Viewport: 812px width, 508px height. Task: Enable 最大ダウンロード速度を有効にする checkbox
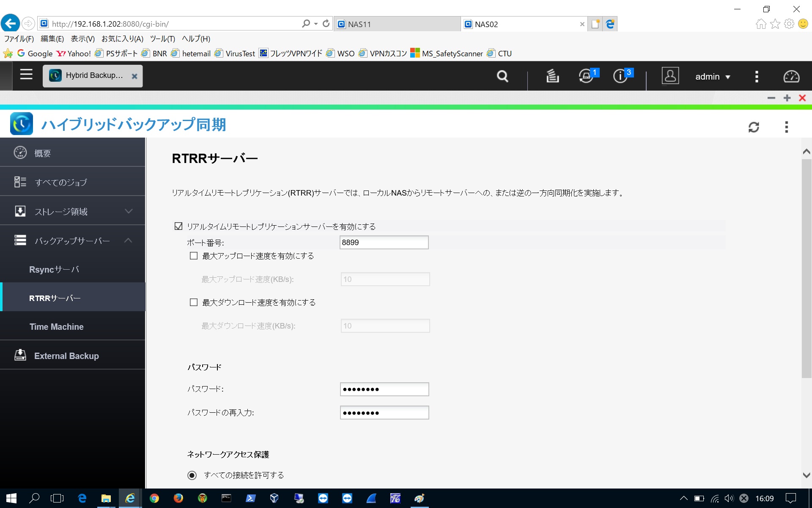pos(194,302)
